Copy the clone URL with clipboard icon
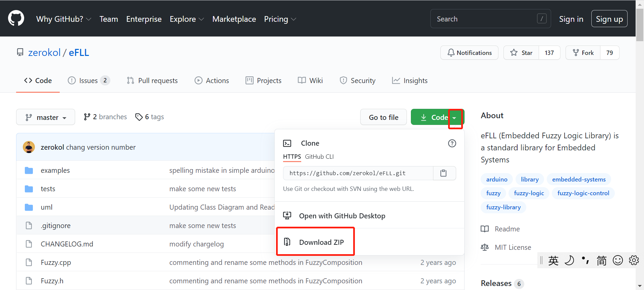The height and width of the screenshot is (290, 644). tap(443, 173)
